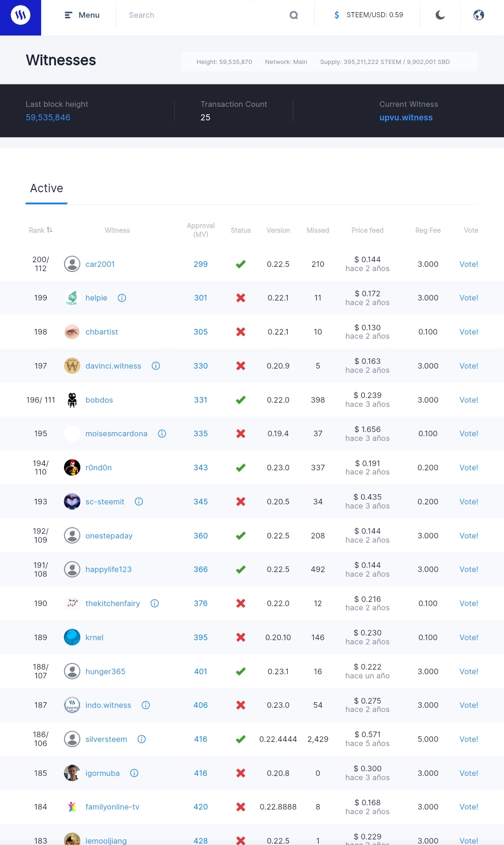Open info icon next to igormuba
Screen dimensions: 504x845
[x=134, y=773]
